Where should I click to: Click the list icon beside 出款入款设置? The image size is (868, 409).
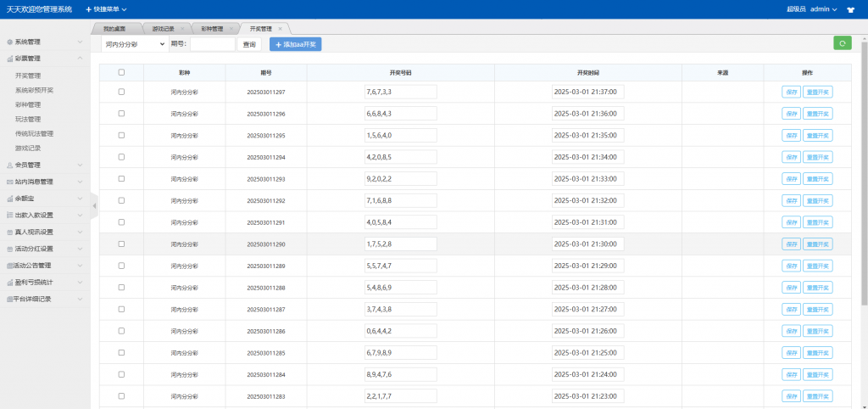coord(9,215)
